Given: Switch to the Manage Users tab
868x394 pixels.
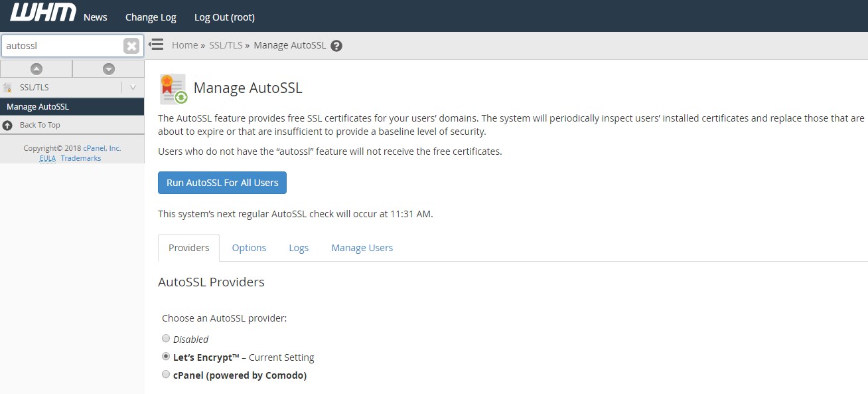Looking at the screenshot, I should click(362, 248).
